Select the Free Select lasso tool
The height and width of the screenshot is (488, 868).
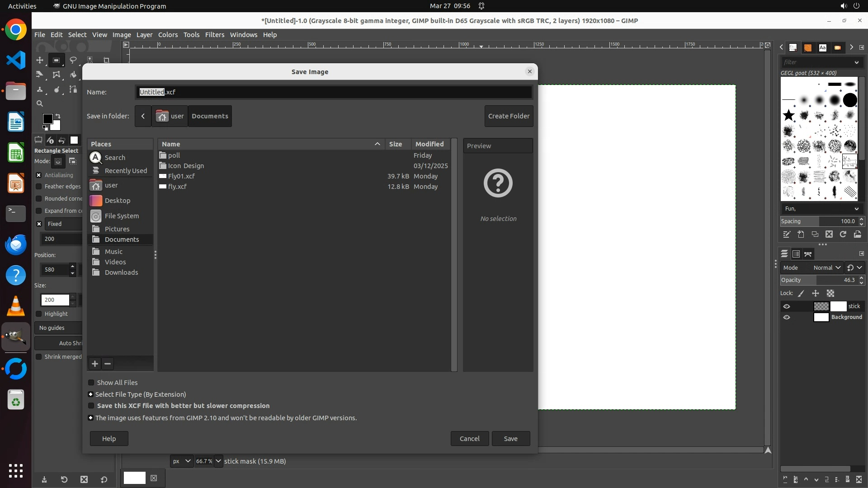73,60
